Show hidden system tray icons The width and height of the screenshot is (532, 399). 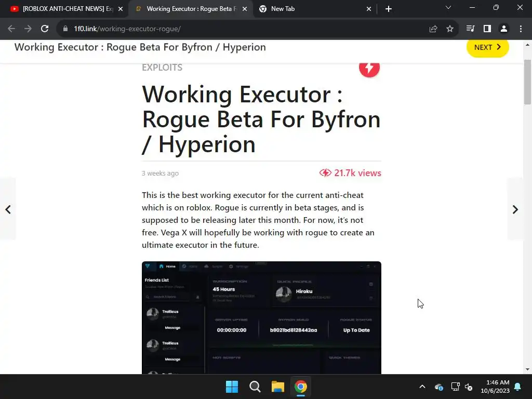click(422, 387)
